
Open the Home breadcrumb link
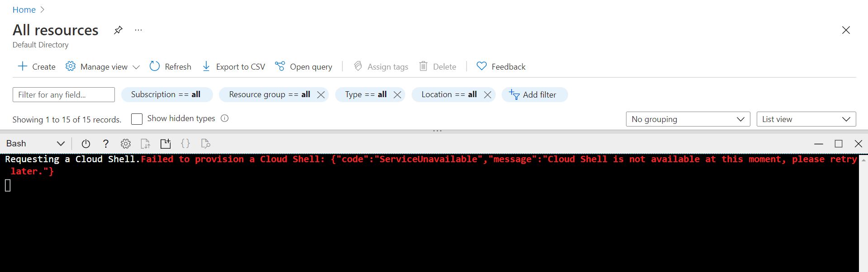click(24, 9)
